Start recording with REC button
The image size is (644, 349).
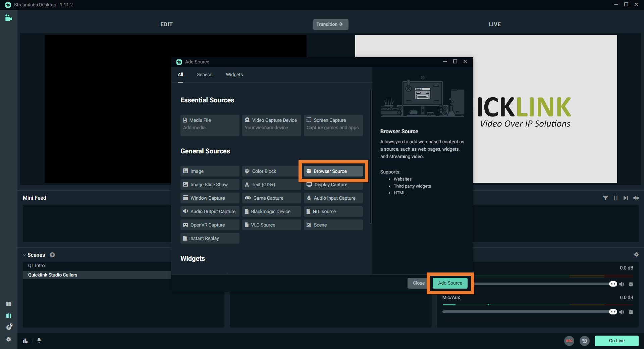569,341
